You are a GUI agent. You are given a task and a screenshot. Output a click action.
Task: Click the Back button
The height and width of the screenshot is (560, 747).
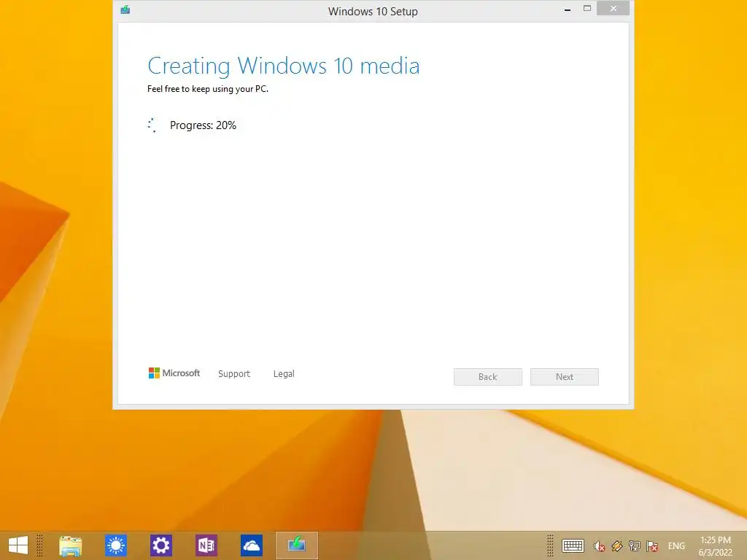pos(488,377)
